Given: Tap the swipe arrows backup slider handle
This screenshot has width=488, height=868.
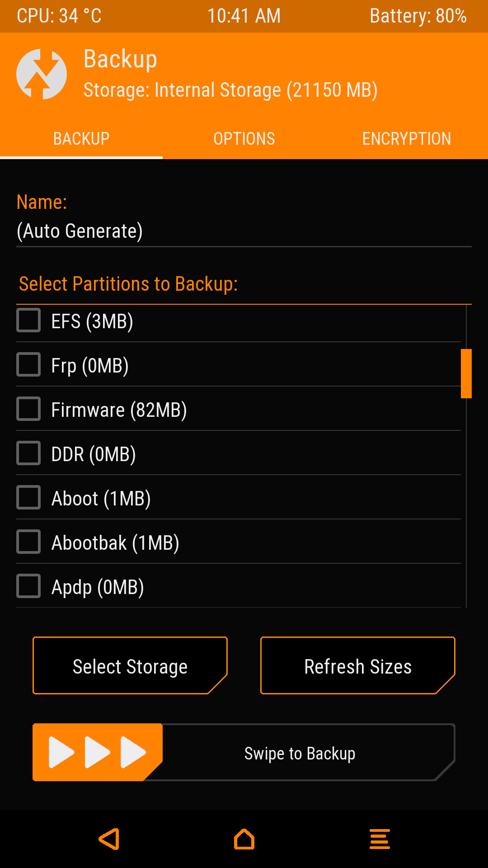Looking at the screenshot, I should point(97,752).
